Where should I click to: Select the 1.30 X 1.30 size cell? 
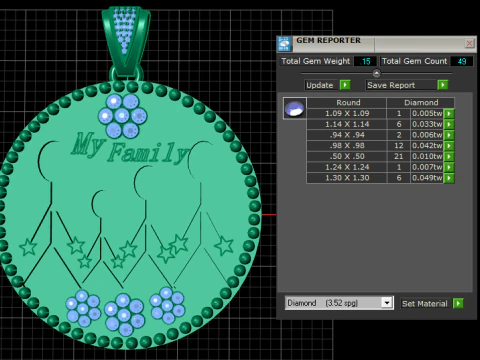click(x=347, y=178)
